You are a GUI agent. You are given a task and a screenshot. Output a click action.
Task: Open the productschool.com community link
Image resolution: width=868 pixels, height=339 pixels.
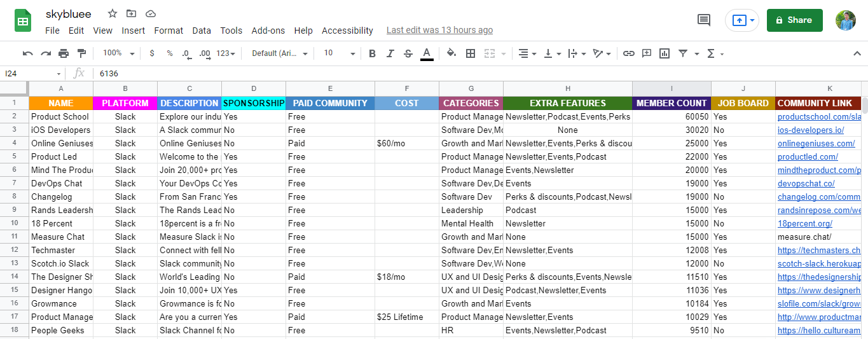click(819, 117)
